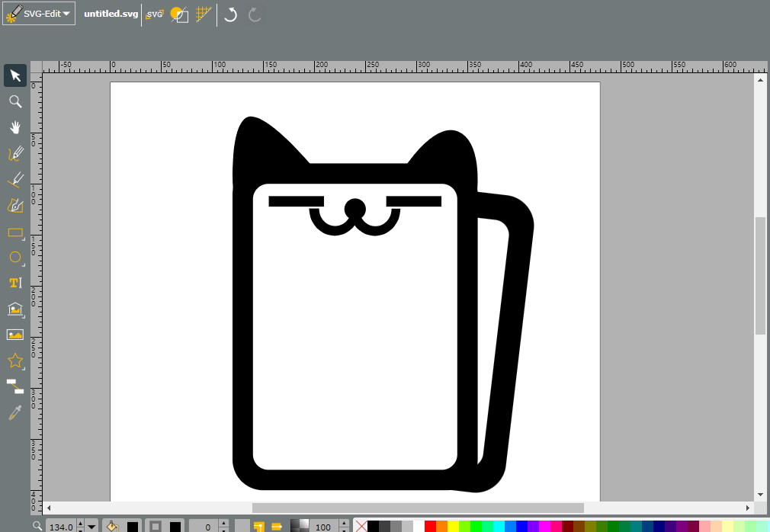Select the Path tool

click(15, 205)
